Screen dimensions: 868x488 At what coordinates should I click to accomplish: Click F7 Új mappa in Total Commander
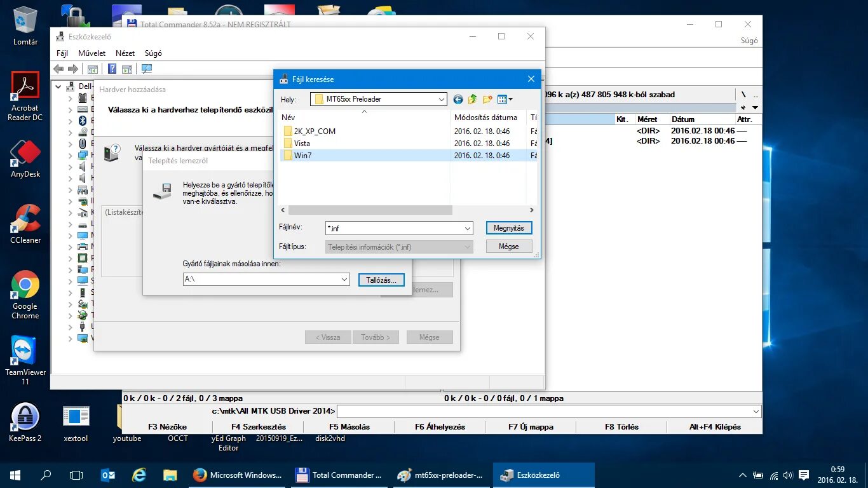(x=531, y=427)
